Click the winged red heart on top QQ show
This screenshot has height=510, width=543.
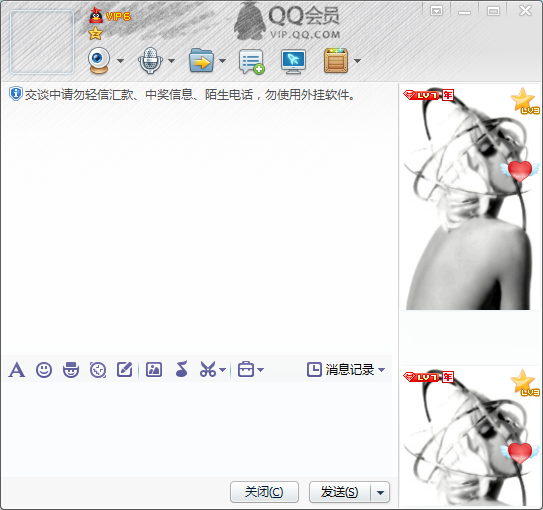click(x=520, y=170)
